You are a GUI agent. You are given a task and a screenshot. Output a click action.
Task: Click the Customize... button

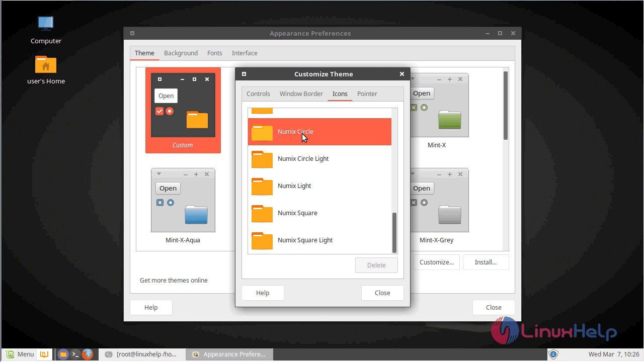[x=437, y=262]
